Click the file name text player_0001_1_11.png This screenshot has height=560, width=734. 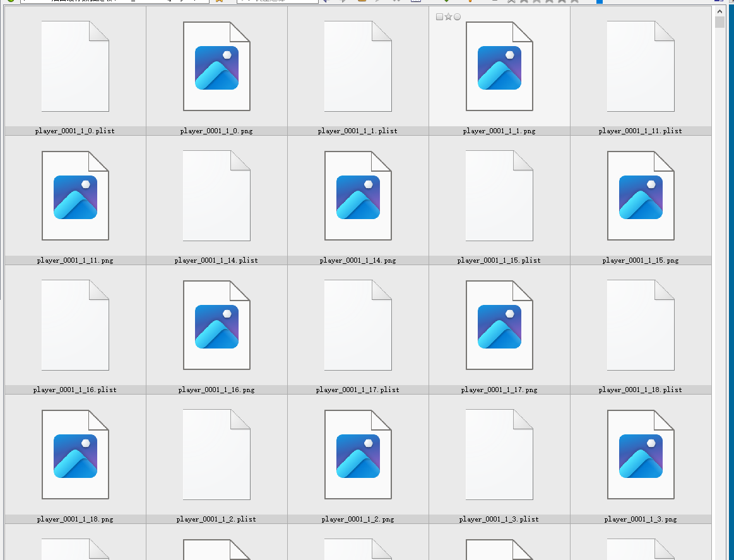click(75, 260)
